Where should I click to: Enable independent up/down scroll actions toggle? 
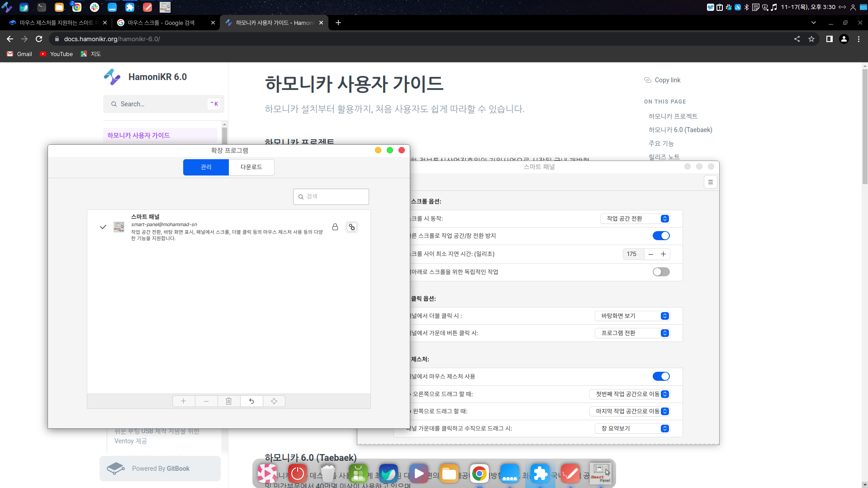coord(661,272)
